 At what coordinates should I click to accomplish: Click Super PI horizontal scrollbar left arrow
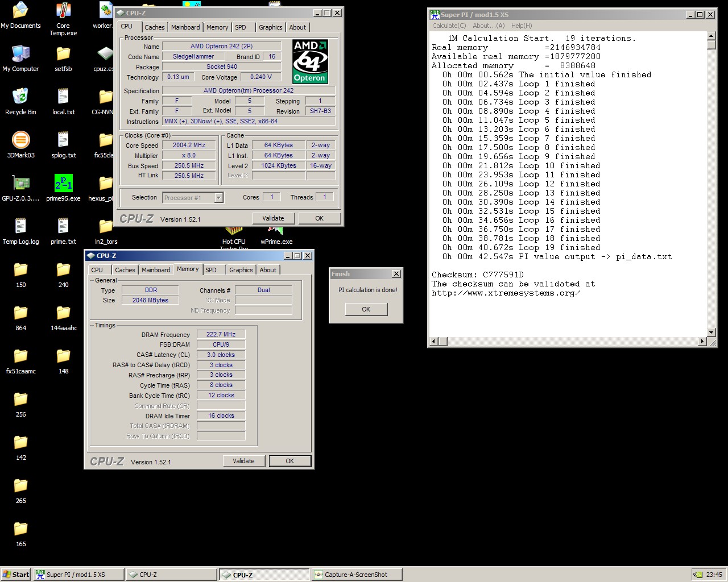pos(434,342)
